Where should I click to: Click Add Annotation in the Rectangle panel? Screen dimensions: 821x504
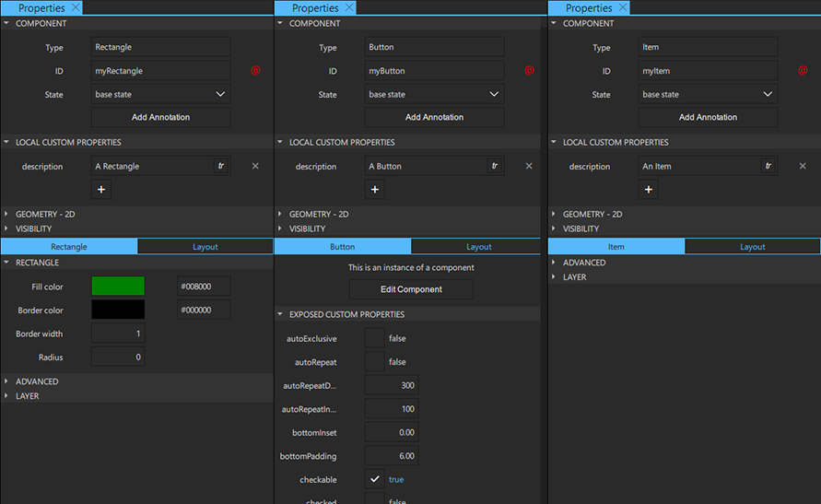point(160,117)
